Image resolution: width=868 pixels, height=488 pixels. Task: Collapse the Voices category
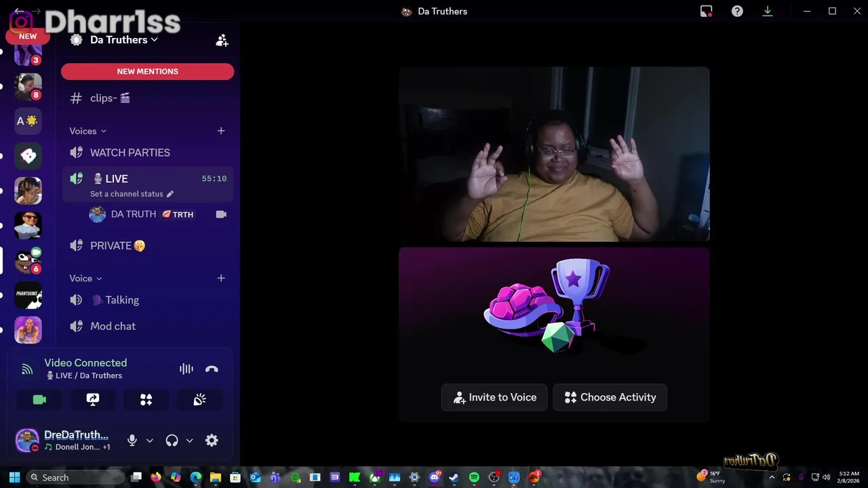point(88,131)
